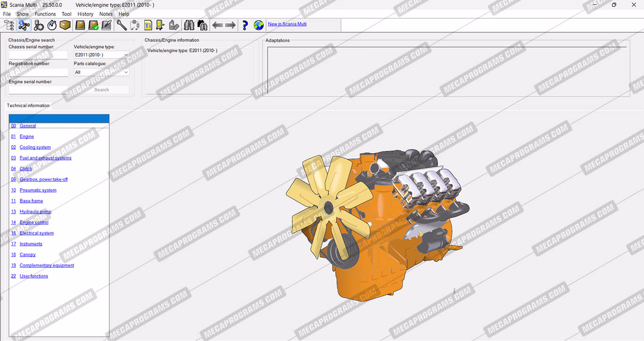
Task: Open the plain brown book icon
Action: tap(80, 25)
